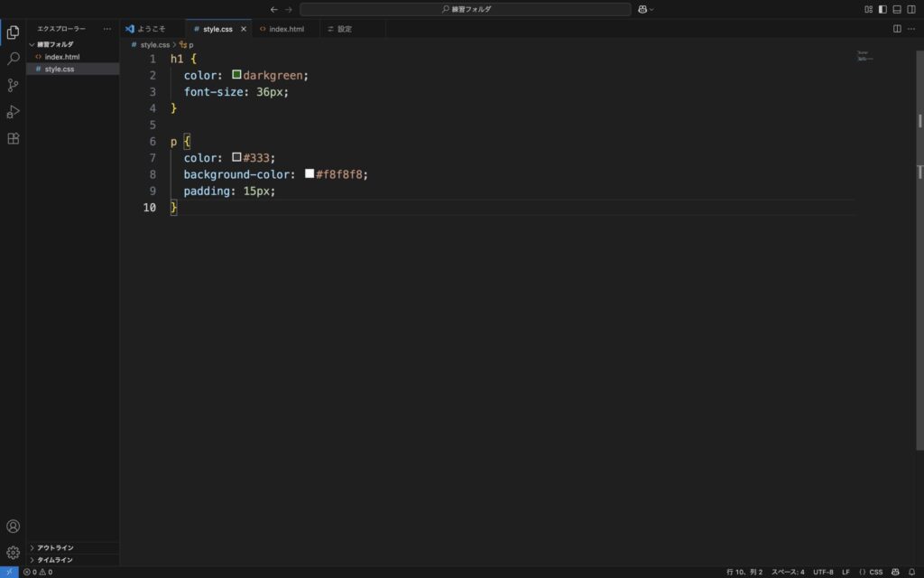
Task: Open the Manage gear menu
Action: click(13, 553)
